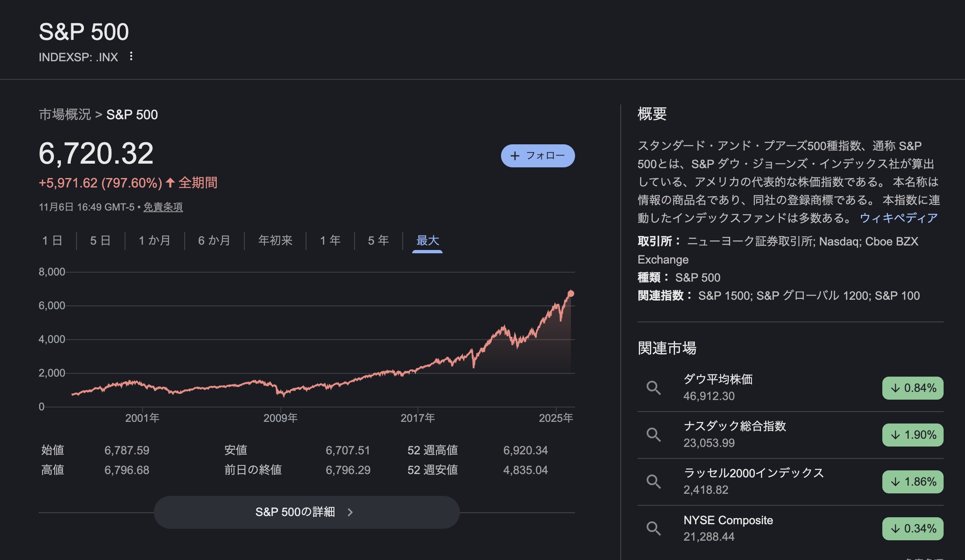Select the 年初来 year-to-date tab
The width and height of the screenshot is (965, 560).
click(275, 241)
